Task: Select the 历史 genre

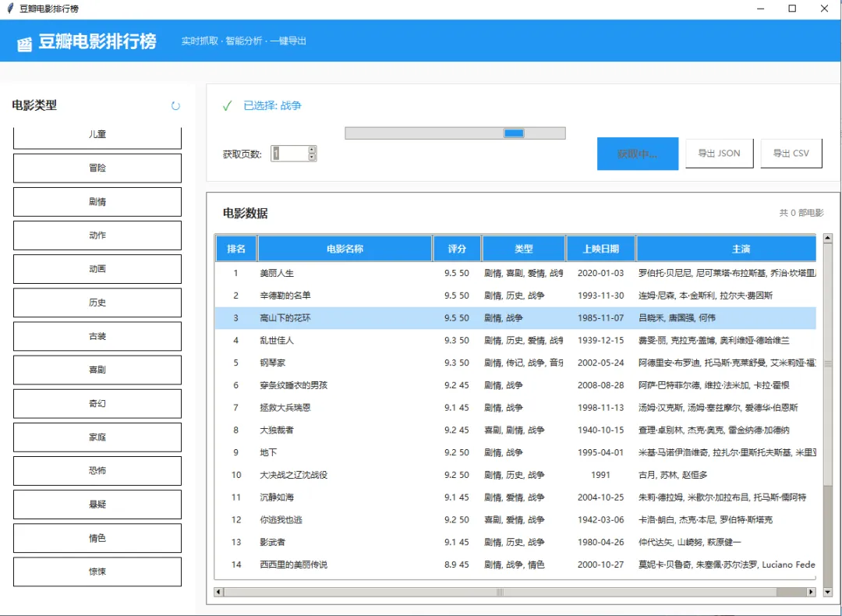Action: coord(97,303)
